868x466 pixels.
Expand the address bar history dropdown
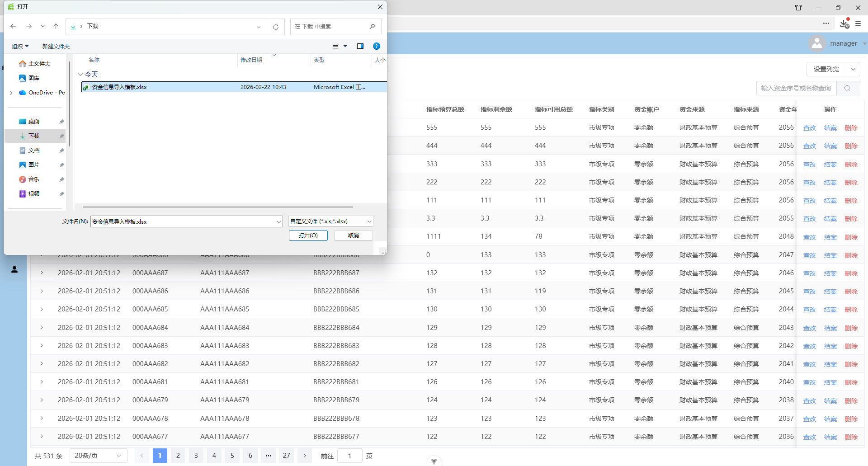tap(259, 27)
